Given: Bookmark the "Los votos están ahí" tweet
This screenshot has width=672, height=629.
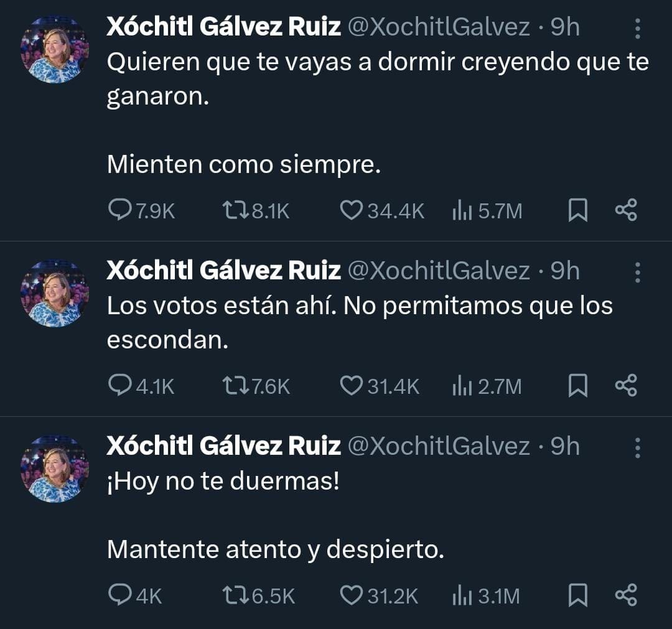Looking at the screenshot, I should (578, 387).
